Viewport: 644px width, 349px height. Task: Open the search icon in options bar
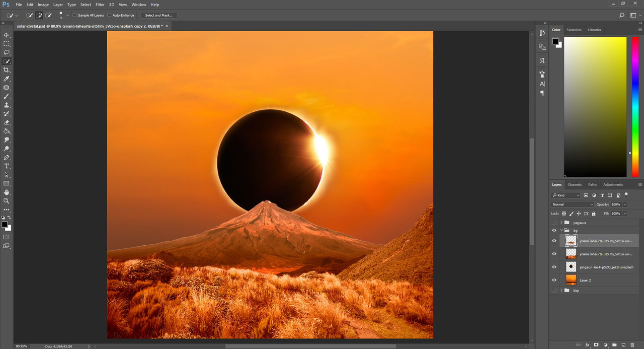click(622, 15)
